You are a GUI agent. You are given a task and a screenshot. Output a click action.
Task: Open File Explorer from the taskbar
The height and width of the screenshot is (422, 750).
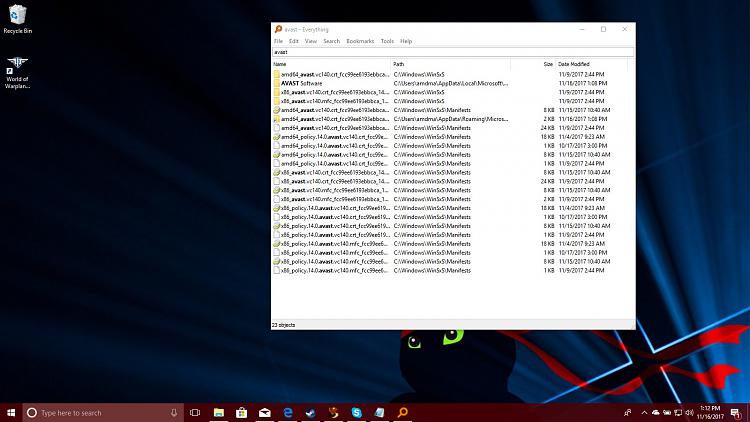pyautogui.click(x=219, y=412)
